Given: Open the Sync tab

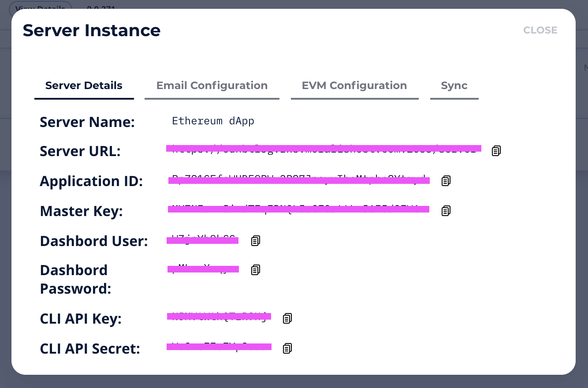Looking at the screenshot, I should pos(454,86).
